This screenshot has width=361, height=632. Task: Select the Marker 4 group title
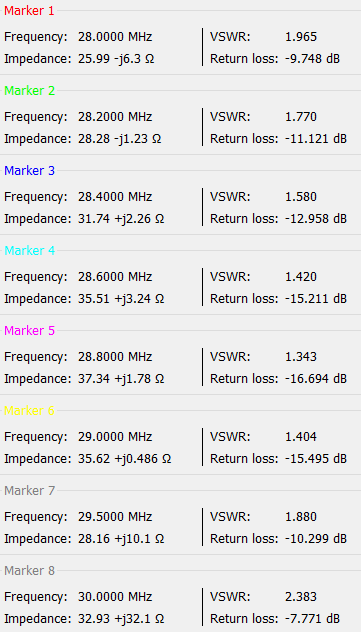[29, 251]
